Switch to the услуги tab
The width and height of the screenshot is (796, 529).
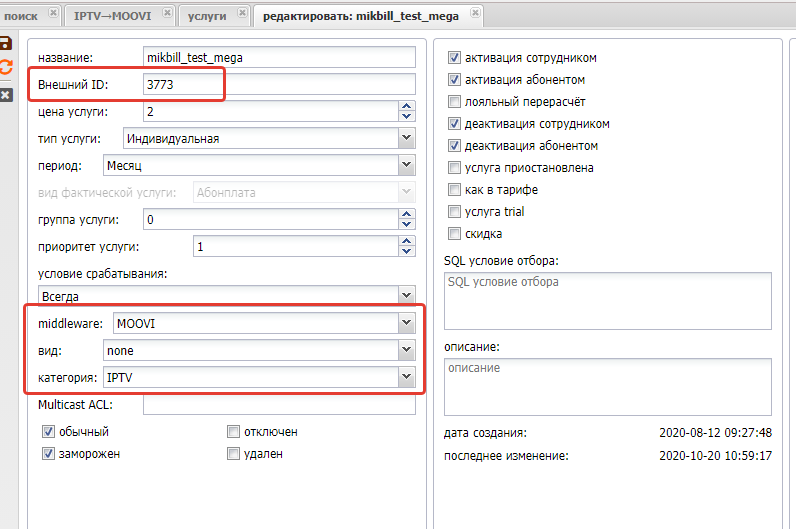click(x=205, y=16)
